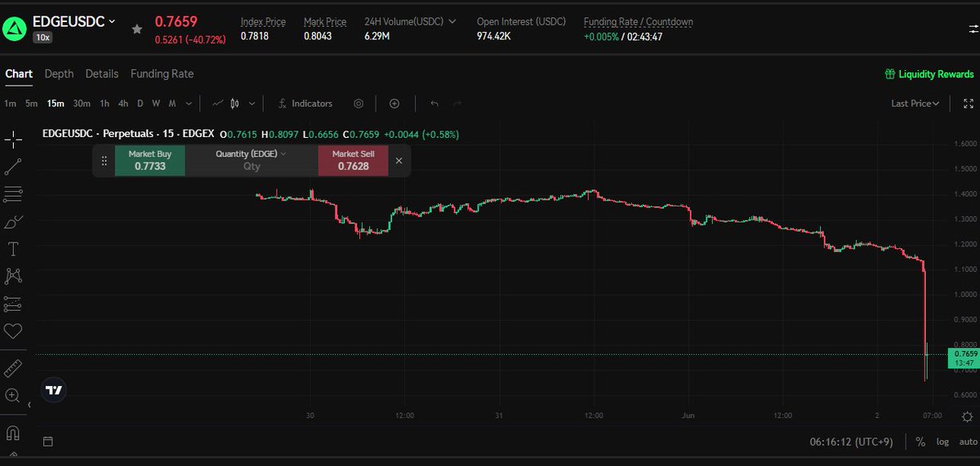
Task: Switch to 4h timeframe
Action: [x=122, y=104]
